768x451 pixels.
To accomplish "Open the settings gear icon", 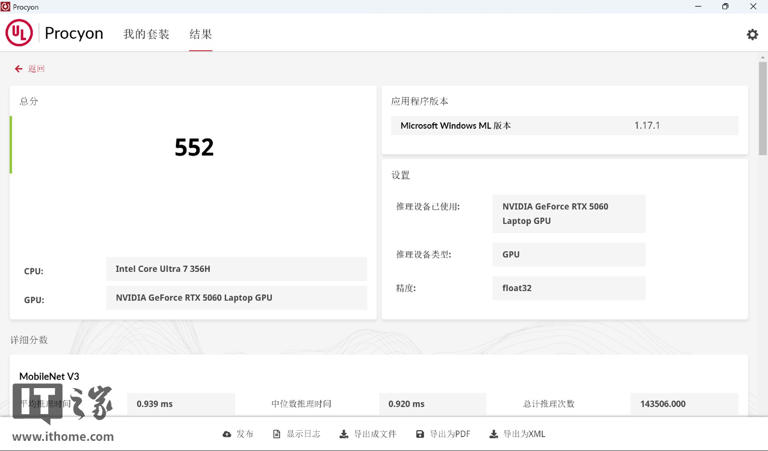I will (752, 34).
